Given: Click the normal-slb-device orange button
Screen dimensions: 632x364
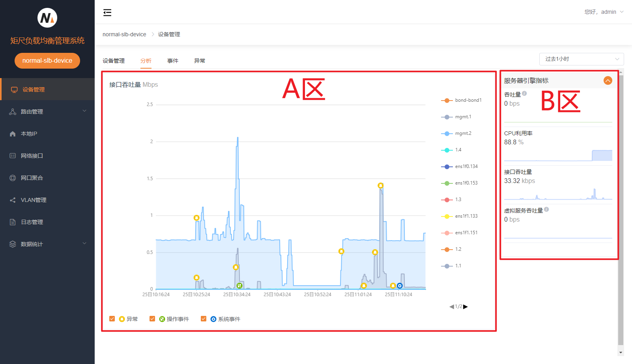Looking at the screenshot, I should click(x=47, y=61).
